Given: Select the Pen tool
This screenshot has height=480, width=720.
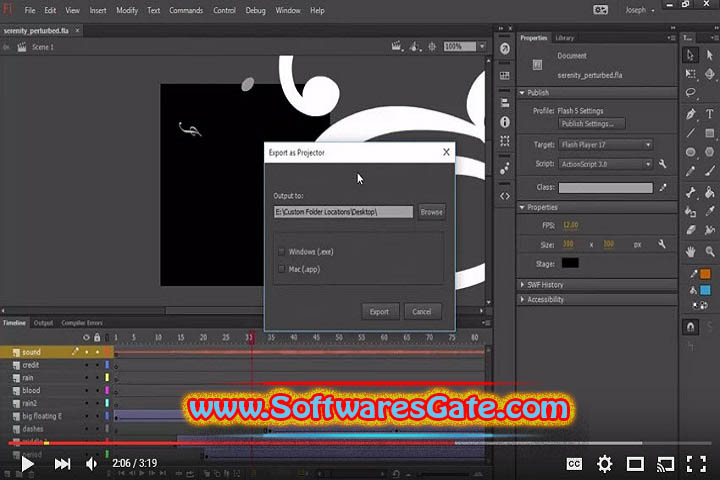Looking at the screenshot, I should pos(690,114).
